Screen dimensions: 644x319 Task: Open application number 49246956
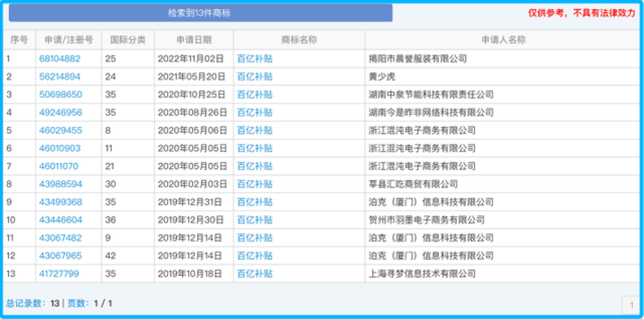[x=61, y=113]
